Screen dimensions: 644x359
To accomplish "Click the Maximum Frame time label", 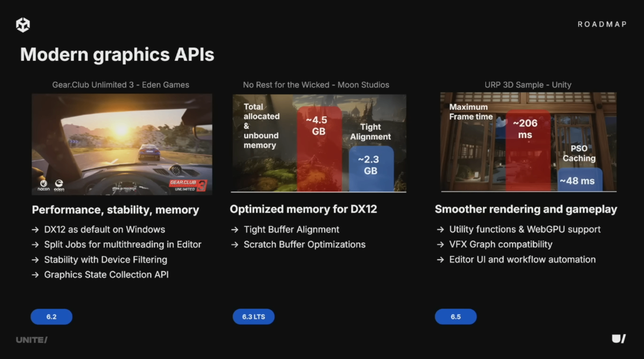I will coord(471,112).
